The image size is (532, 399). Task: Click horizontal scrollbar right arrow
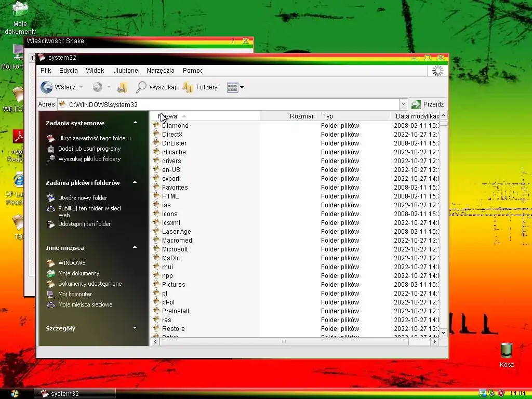point(435,342)
